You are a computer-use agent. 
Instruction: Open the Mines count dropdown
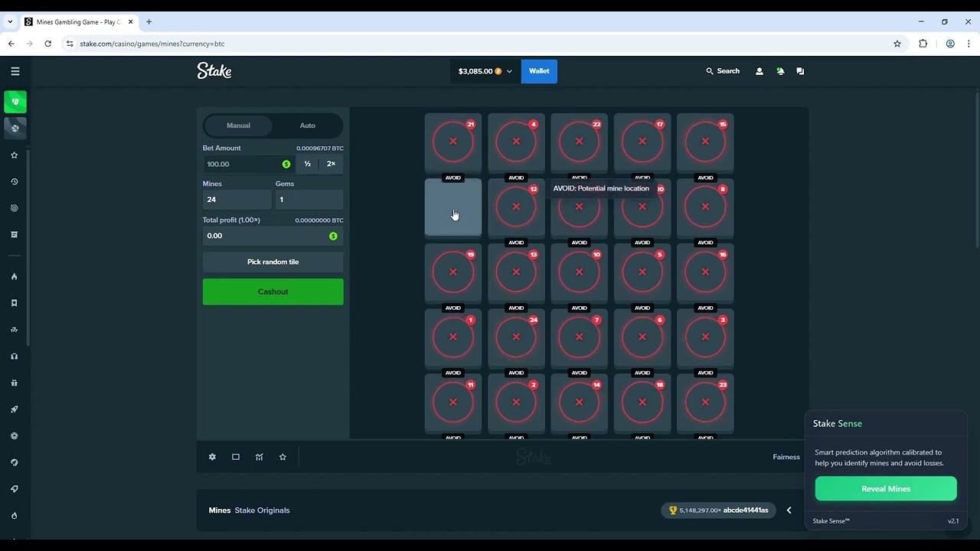(x=237, y=200)
